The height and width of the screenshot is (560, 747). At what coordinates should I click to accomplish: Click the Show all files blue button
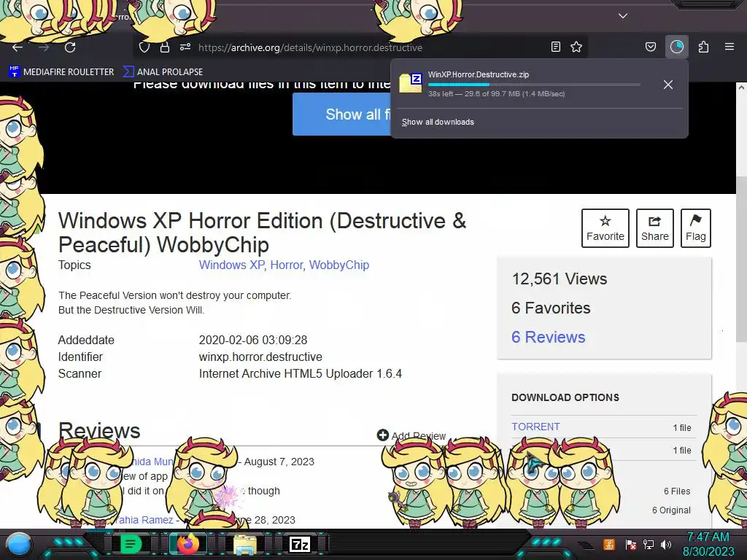coord(341,114)
